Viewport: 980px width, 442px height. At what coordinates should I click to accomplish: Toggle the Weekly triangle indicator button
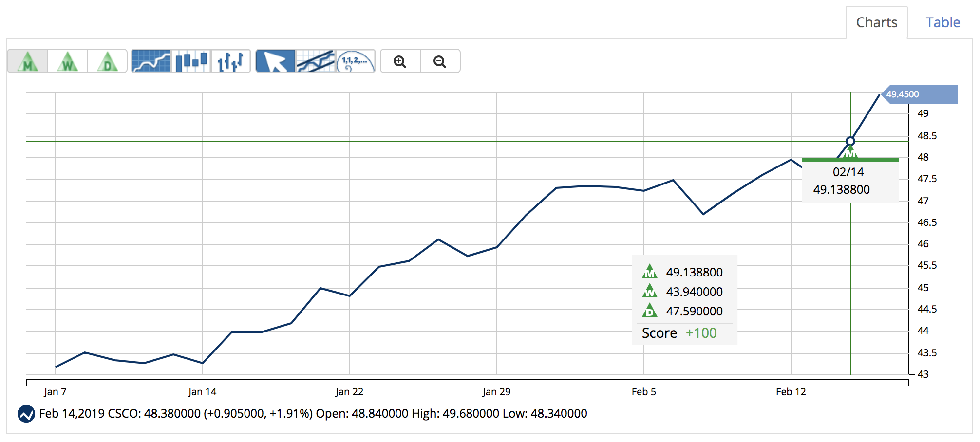(68, 61)
